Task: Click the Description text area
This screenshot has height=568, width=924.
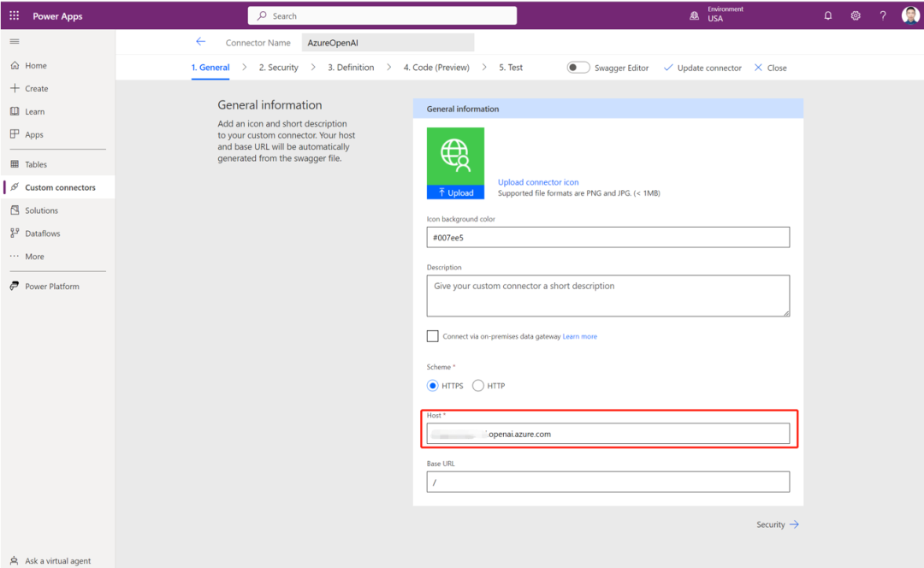Action: coord(608,296)
